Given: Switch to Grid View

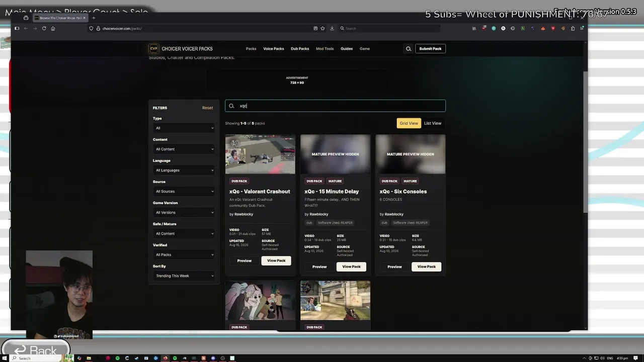Looking at the screenshot, I should coord(409,123).
